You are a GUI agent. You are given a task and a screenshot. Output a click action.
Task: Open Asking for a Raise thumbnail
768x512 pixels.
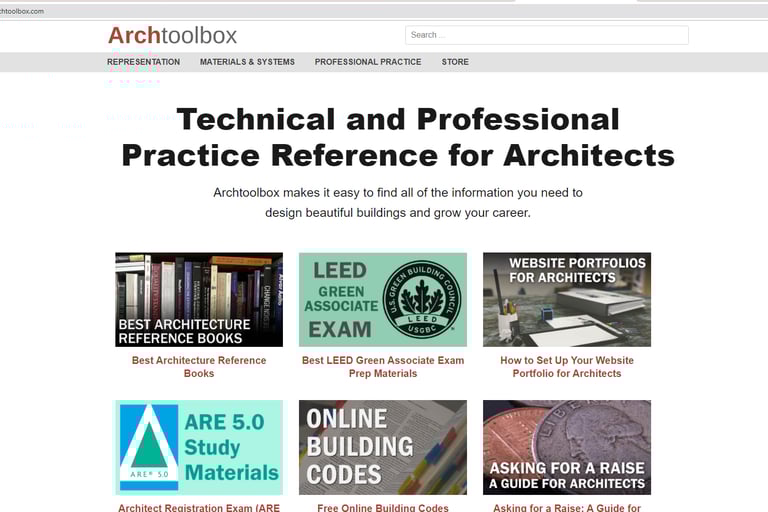(567, 447)
